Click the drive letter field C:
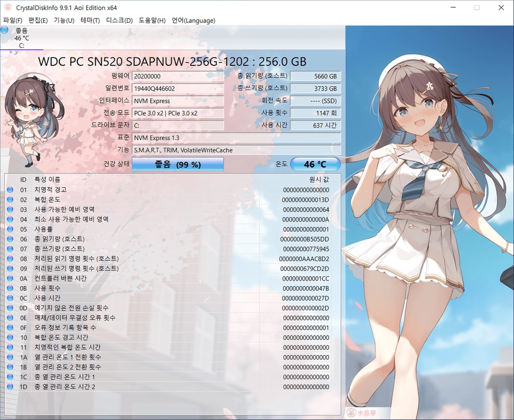 pos(178,125)
